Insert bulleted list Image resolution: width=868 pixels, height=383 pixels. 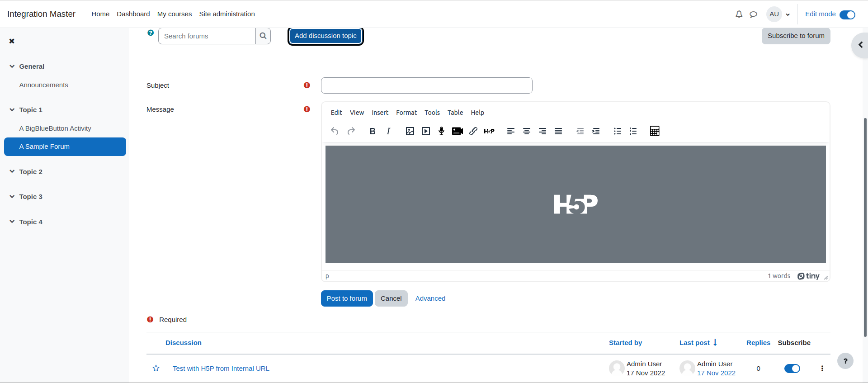(618, 131)
